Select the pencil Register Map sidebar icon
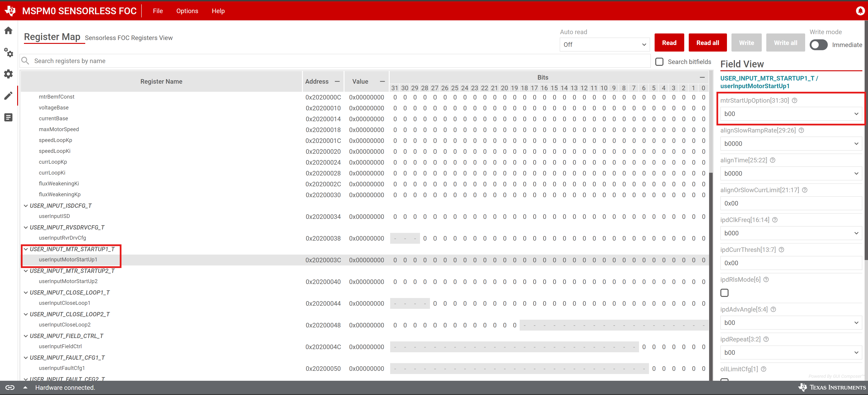This screenshot has height=395, width=868. click(x=8, y=96)
